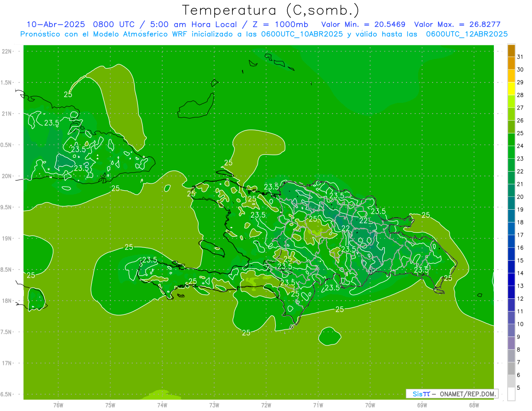Click the 69W longitude axis label

(x=422, y=405)
